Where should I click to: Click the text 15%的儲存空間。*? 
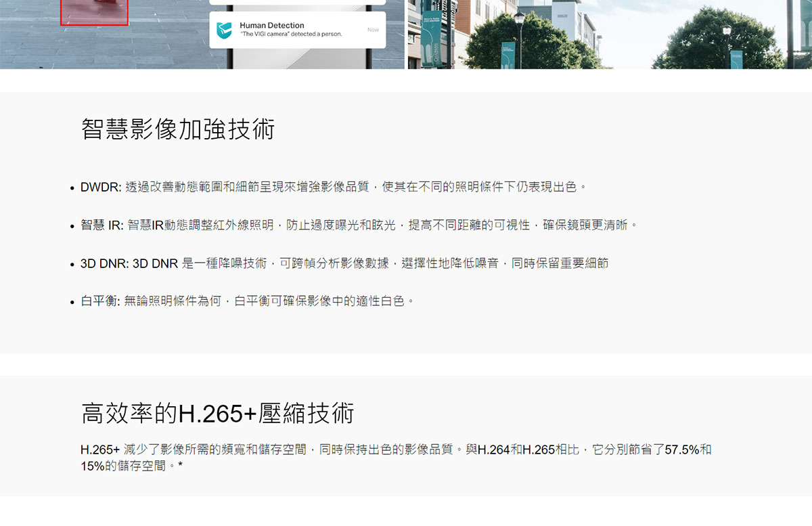click(132, 466)
